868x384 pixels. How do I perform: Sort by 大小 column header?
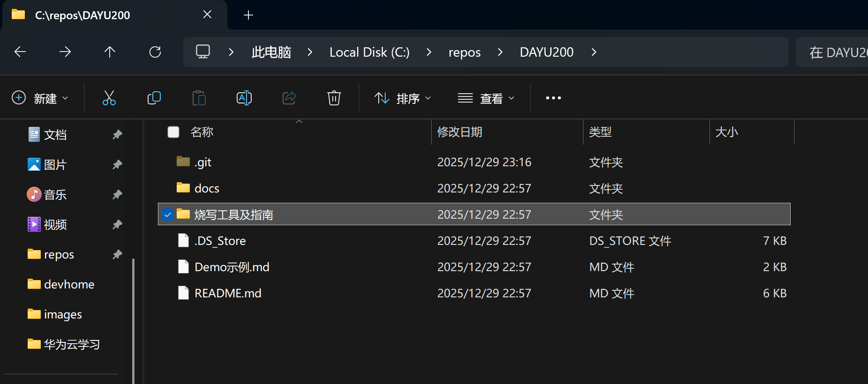pyautogui.click(x=727, y=132)
